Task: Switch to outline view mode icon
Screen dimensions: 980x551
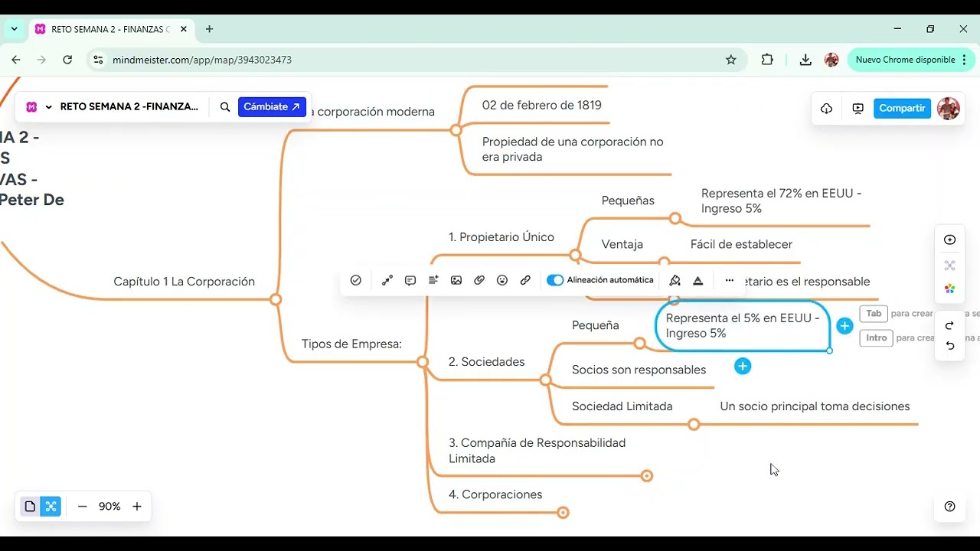Action: tap(30, 507)
